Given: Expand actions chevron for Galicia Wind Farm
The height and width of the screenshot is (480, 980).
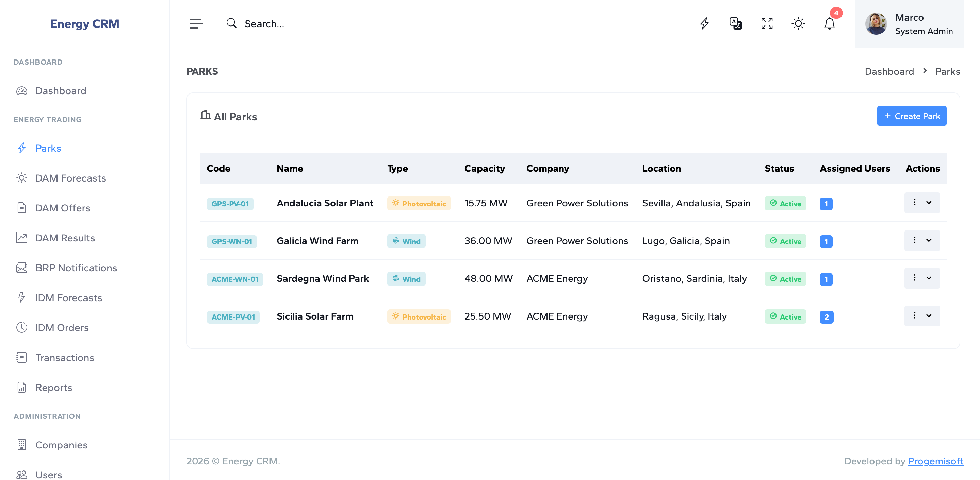Looking at the screenshot, I should point(929,240).
